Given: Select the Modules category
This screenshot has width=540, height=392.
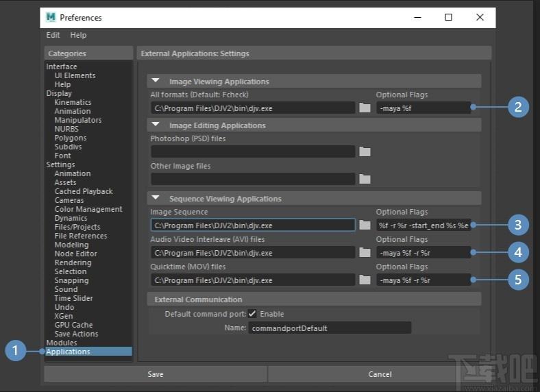Looking at the screenshot, I should [61, 343].
